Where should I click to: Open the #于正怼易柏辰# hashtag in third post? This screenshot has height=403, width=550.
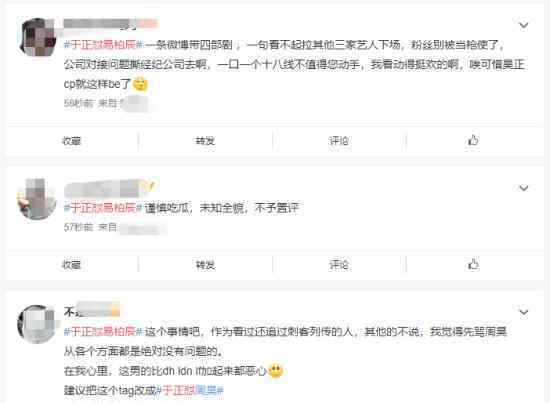coord(104,331)
